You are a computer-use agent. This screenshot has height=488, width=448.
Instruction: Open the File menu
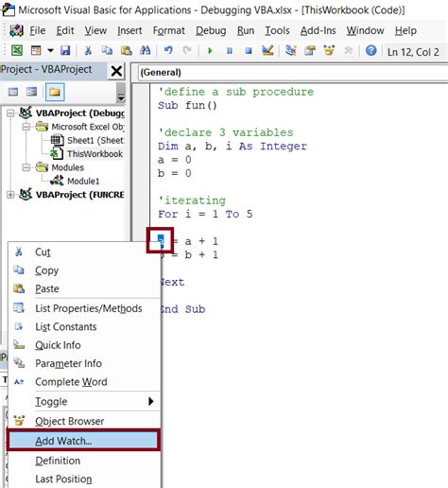(x=38, y=30)
